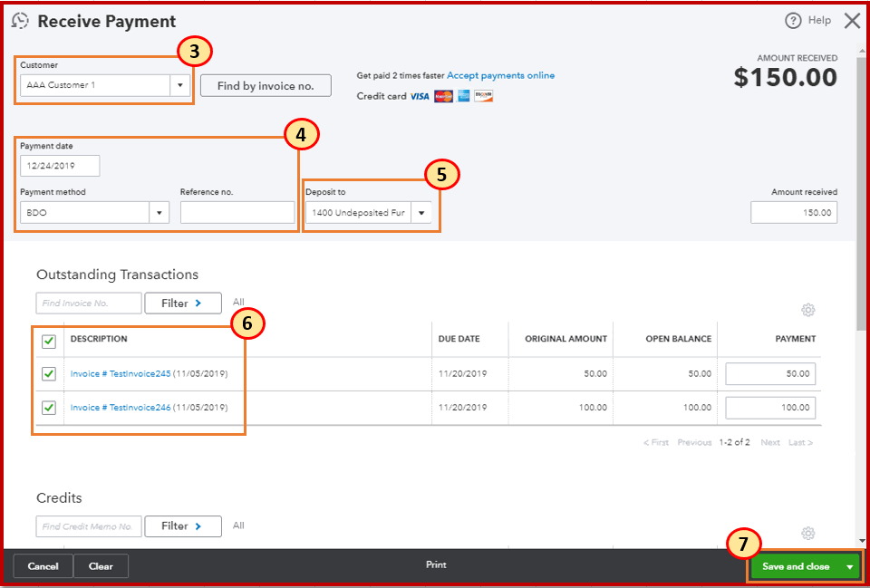
Task: Click TestInvoice246 original amount 100.00
Action: tap(593, 408)
